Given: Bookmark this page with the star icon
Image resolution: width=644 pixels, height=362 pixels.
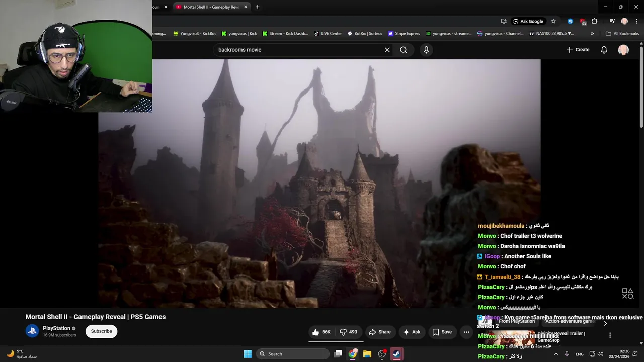Looking at the screenshot, I should [553, 21].
